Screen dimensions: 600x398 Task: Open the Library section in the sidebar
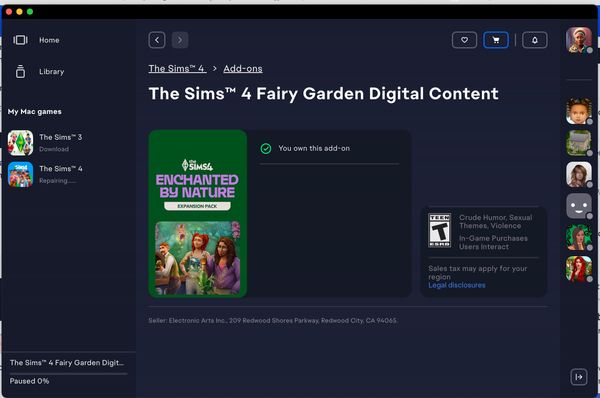pos(51,72)
